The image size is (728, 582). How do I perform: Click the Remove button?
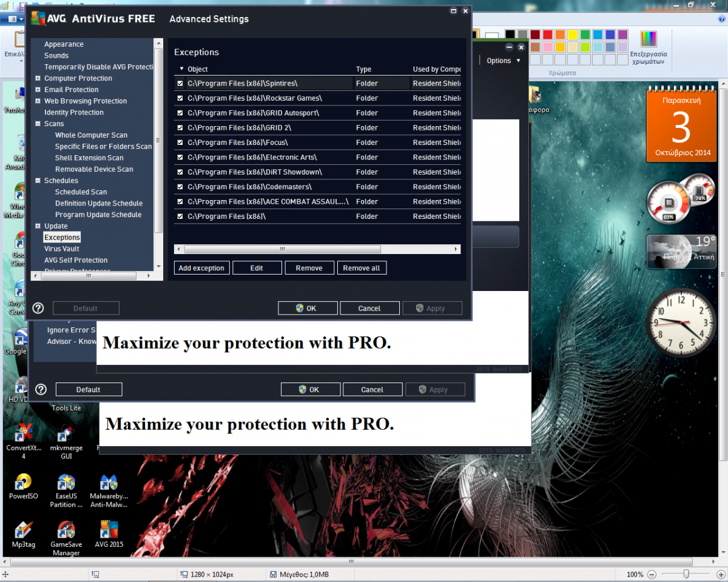click(x=309, y=268)
